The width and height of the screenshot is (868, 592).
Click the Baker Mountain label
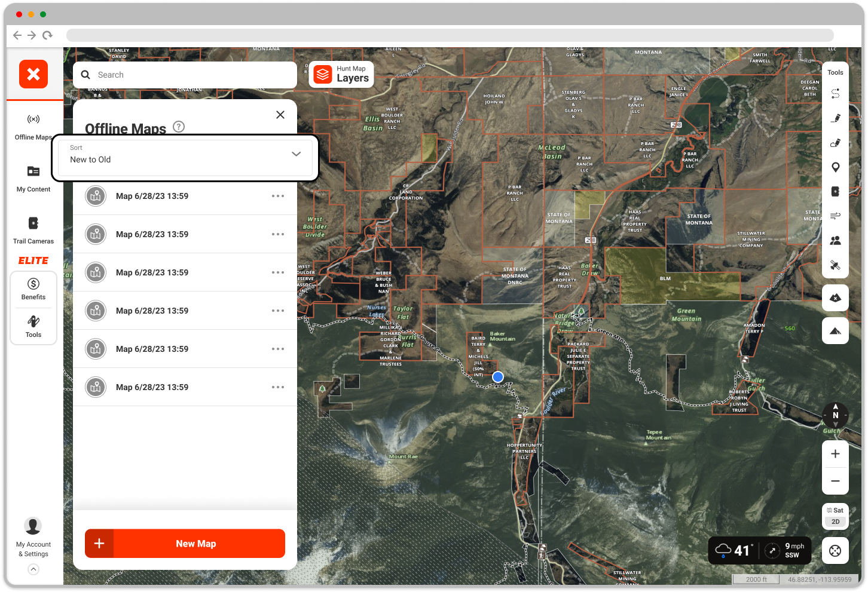(x=502, y=336)
